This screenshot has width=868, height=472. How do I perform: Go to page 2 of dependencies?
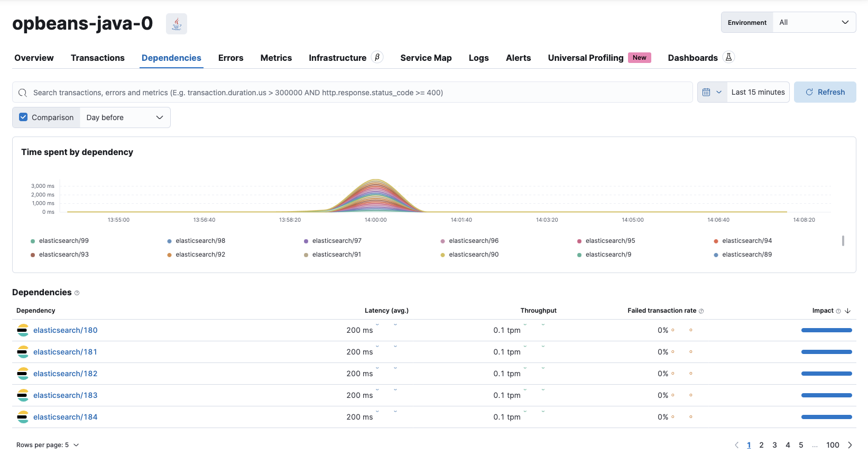pyautogui.click(x=761, y=445)
